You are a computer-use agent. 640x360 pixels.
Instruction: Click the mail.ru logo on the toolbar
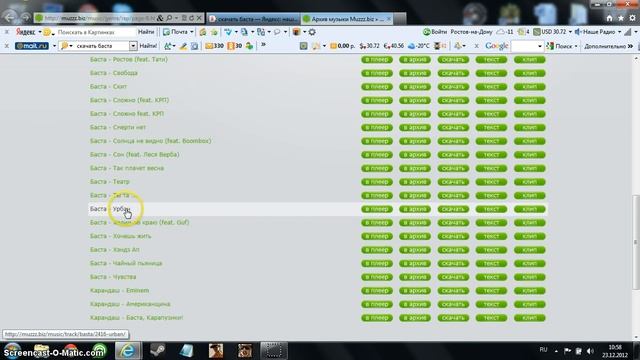coord(32,46)
